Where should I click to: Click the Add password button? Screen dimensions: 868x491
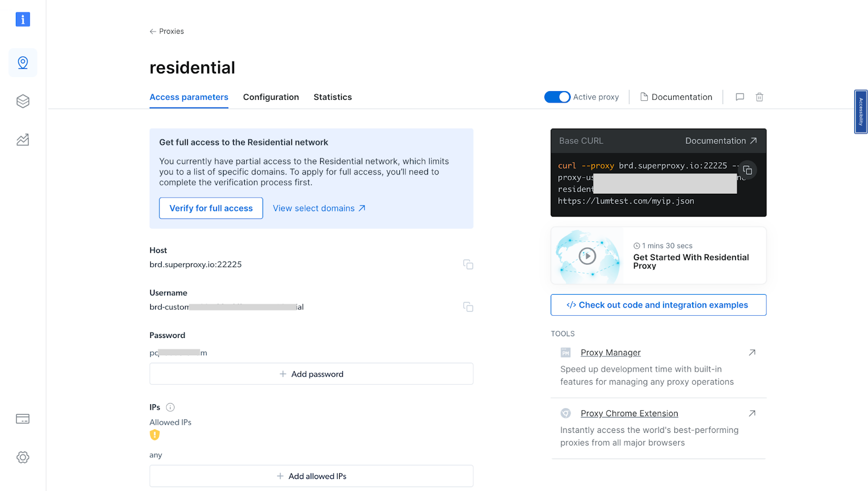311,374
